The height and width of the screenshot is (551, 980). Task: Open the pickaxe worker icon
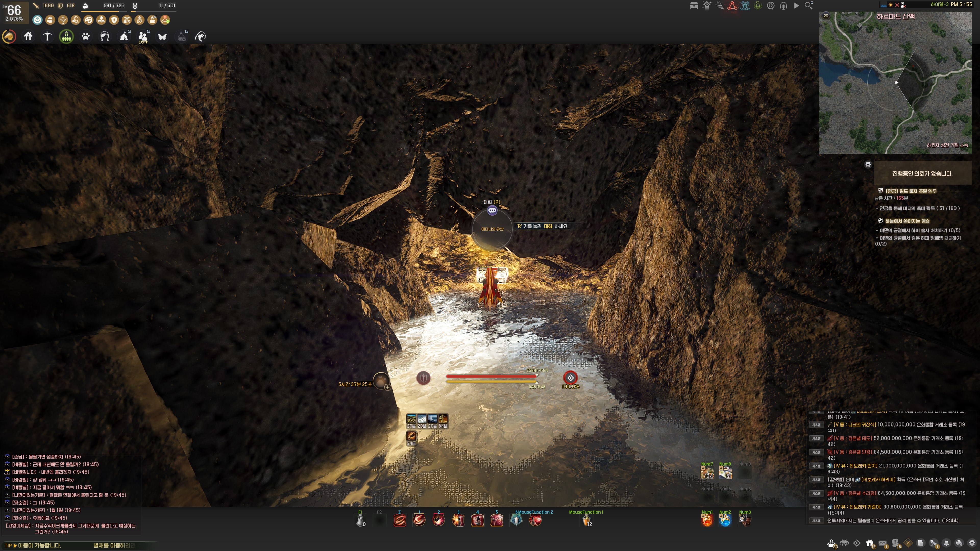[x=47, y=36]
